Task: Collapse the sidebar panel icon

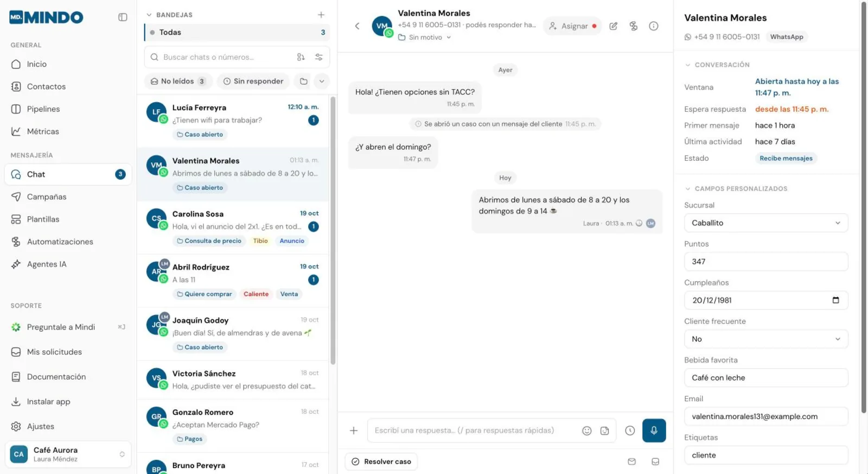Action: tap(123, 17)
